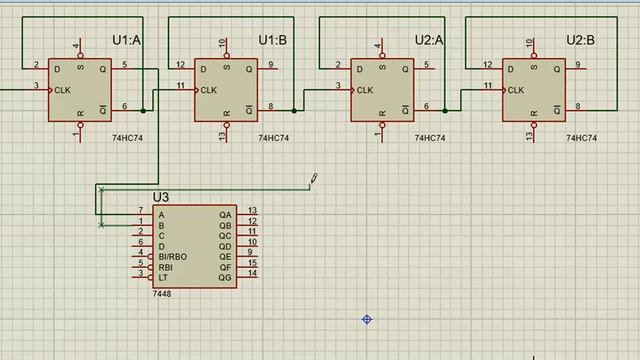This screenshot has width=640, height=360.
Task: Click the U3 reference label
Action: click(161, 197)
